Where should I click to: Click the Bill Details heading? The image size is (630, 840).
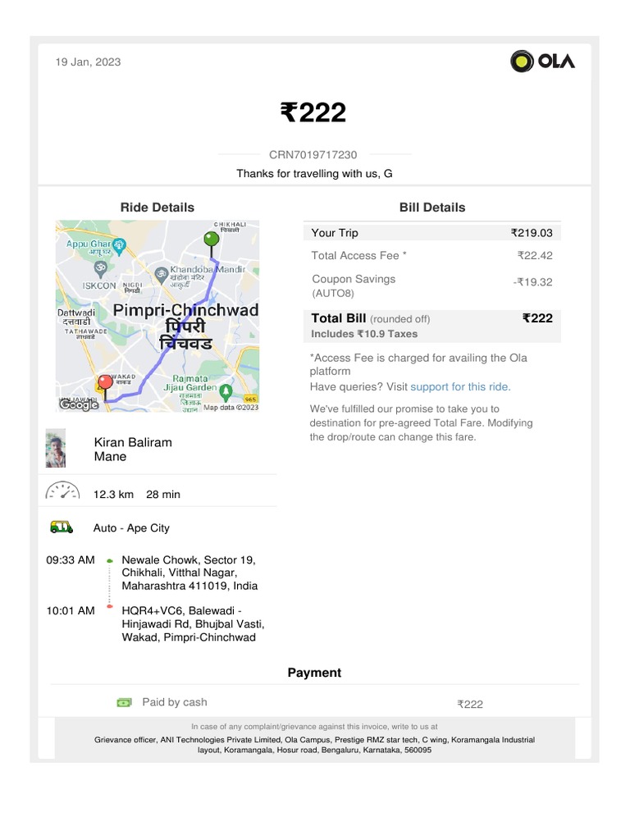tap(432, 208)
